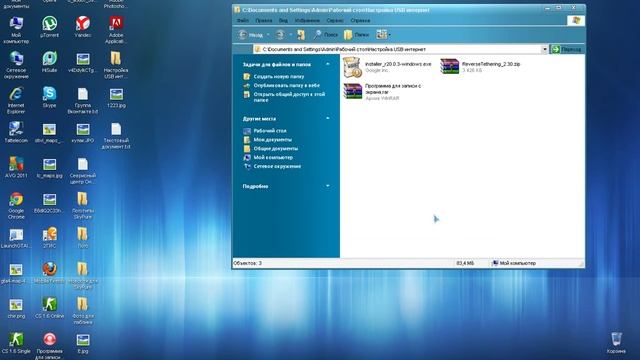Select the Skype desktop icon
The width and height of the screenshot is (640, 360).
tap(49, 97)
